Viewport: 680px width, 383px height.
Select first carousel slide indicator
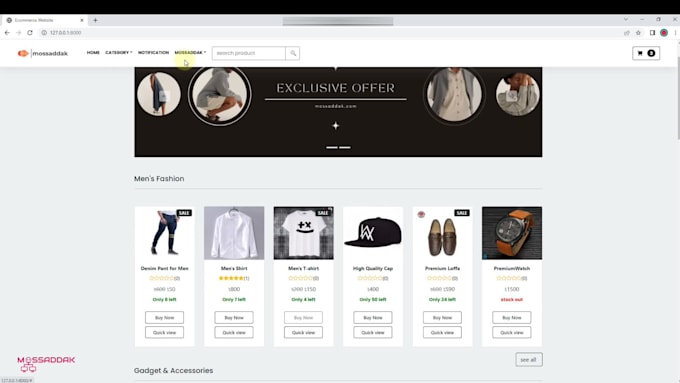pyautogui.click(x=332, y=147)
